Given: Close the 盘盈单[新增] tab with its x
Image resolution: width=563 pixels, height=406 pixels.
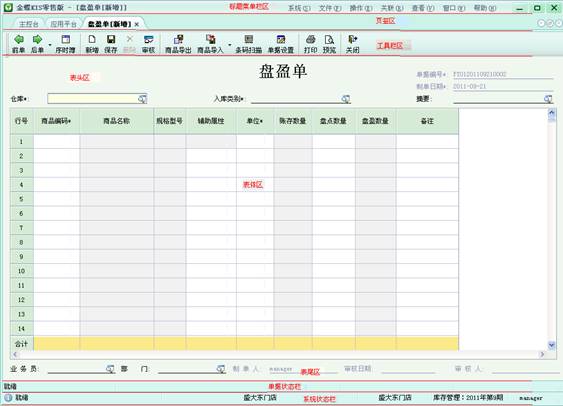Looking at the screenshot, I should 136,24.
